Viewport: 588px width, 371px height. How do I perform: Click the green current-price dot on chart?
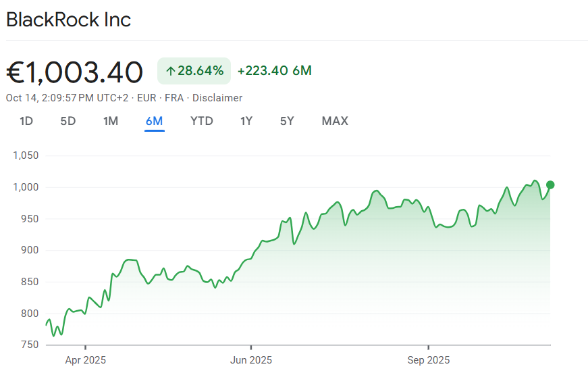click(x=550, y=184)
